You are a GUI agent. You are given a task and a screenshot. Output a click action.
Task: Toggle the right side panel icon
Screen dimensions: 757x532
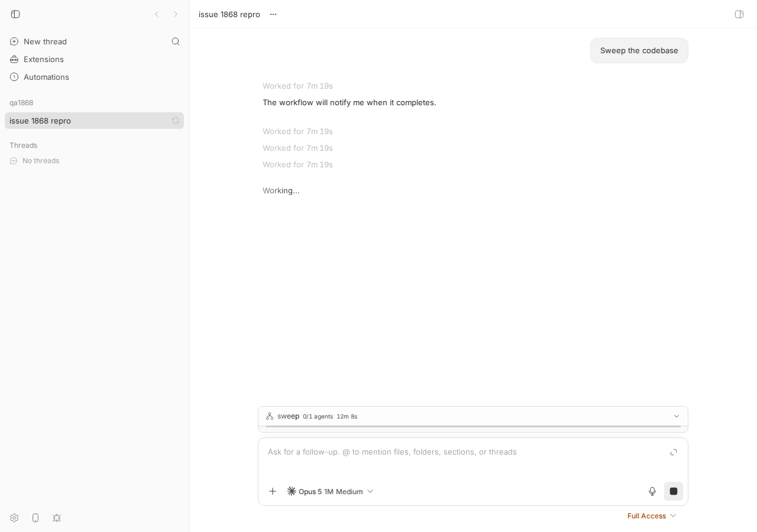coord(739,14)
